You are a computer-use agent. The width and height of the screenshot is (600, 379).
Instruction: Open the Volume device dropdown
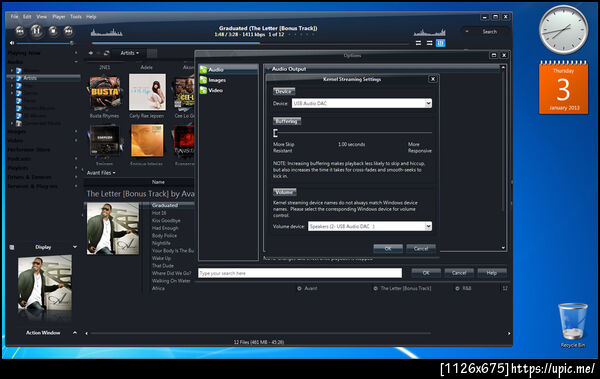pos(428,226)
